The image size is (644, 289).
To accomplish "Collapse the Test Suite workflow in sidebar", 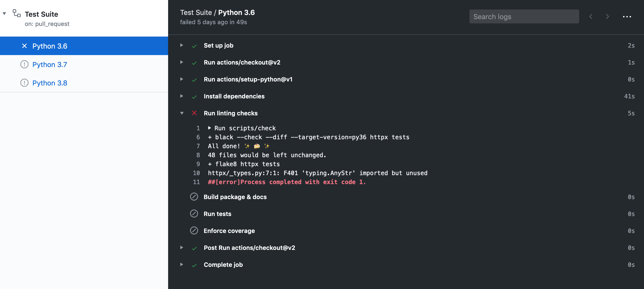I will pos(4,13).
